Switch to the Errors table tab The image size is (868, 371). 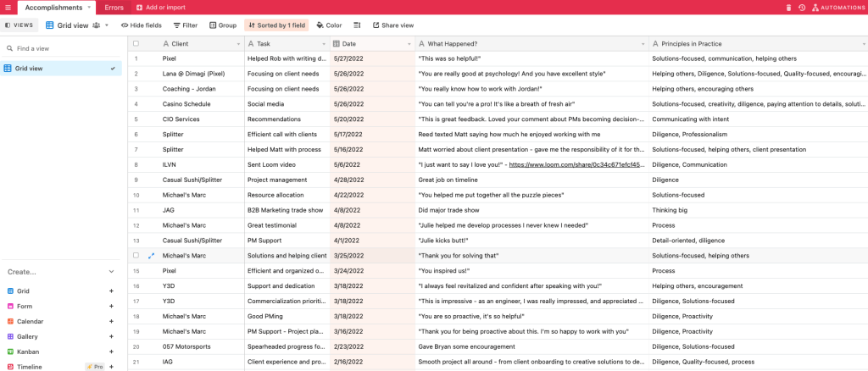tap(114, 8)
